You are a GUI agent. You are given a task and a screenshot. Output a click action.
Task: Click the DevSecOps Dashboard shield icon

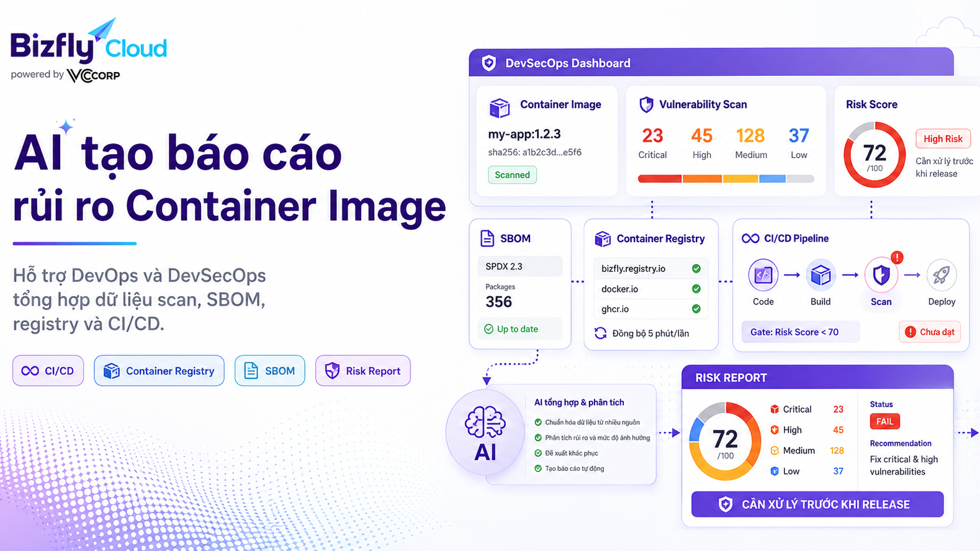(x=489, y=63)
